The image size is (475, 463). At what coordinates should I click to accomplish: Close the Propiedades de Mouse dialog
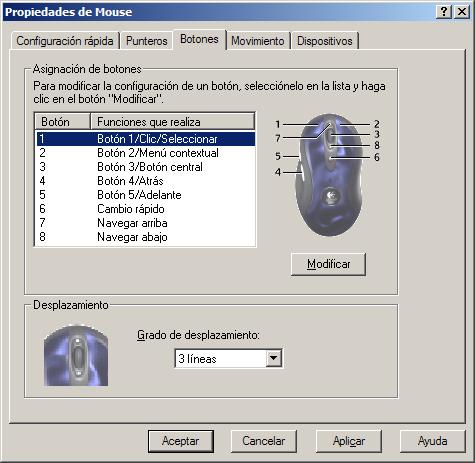(462, 12)
